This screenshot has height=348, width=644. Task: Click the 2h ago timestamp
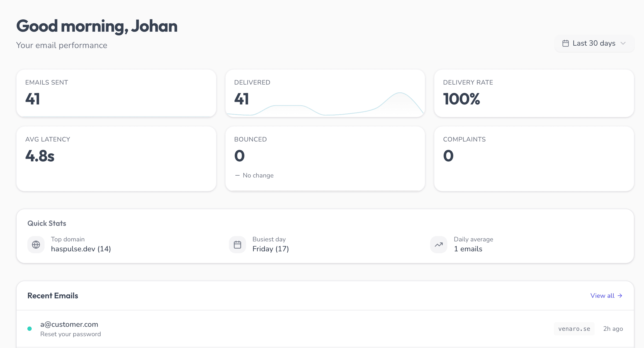coord(613,328)
